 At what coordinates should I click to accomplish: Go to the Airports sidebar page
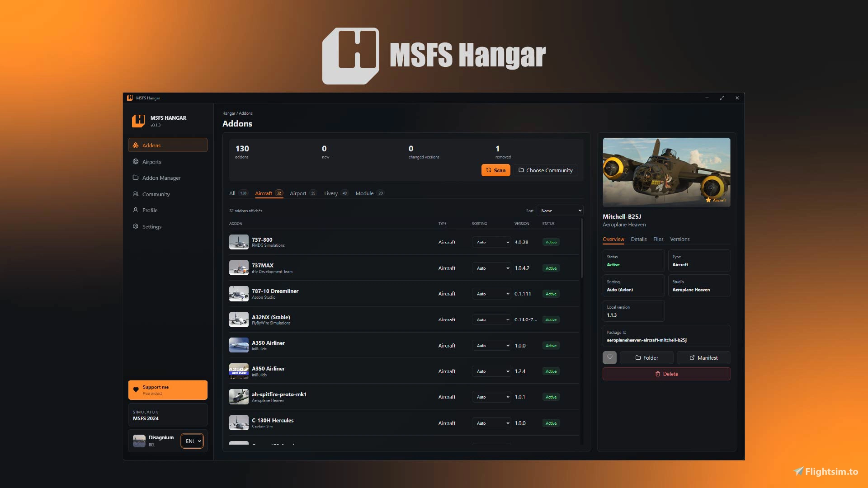coord(168,162)
